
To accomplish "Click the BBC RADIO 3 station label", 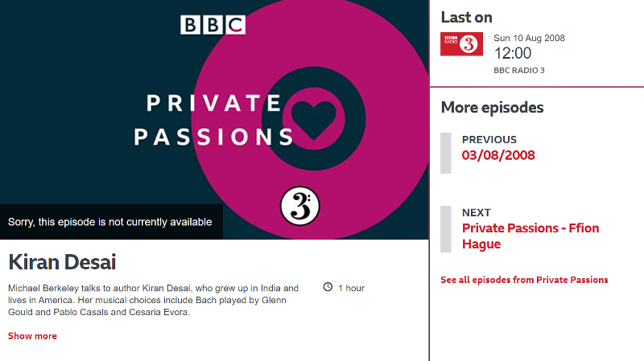I will [519, 71].
